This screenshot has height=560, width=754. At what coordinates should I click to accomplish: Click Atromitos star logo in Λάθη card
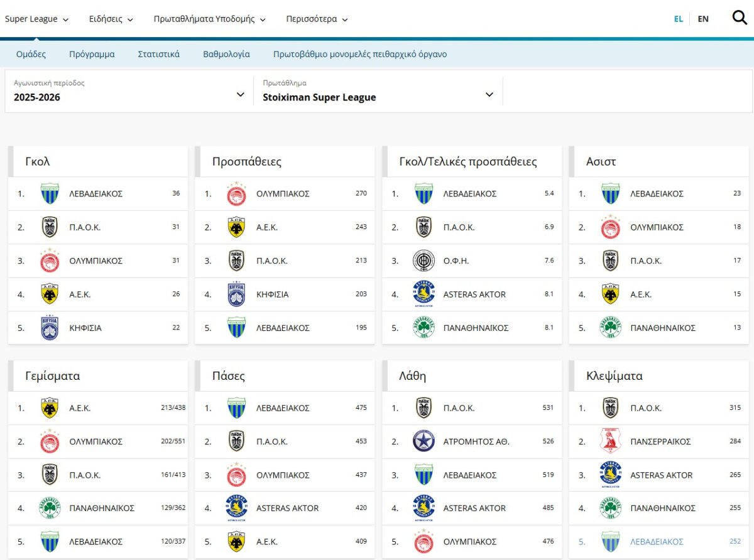tap(423, 441)
